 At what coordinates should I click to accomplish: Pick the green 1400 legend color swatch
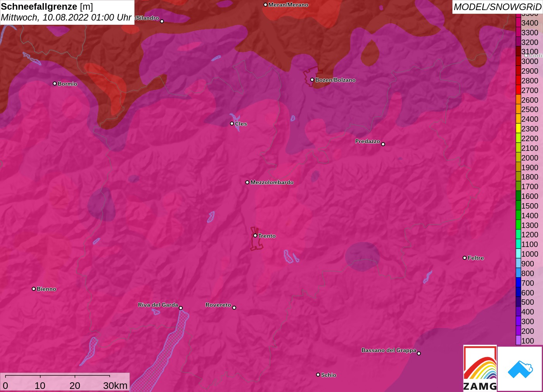coord(518,215)
